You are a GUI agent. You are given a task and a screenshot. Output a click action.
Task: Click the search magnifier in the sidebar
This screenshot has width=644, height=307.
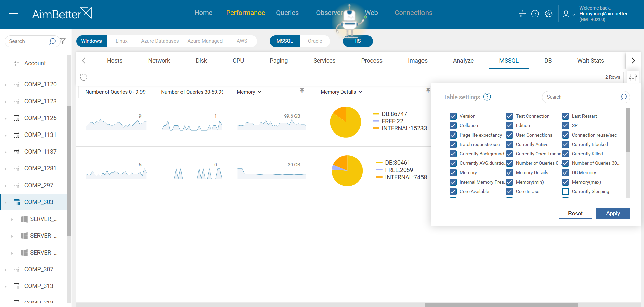(x=52, y=41)
